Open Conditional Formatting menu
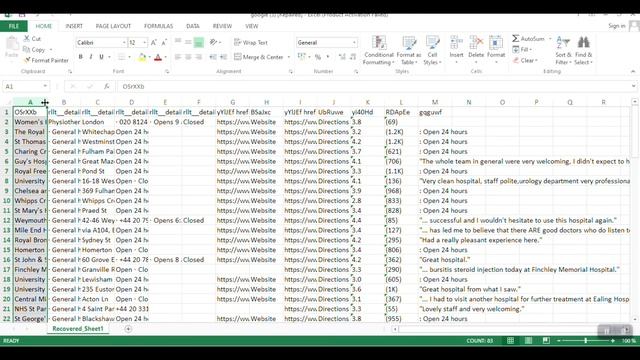 coord(379,50)
